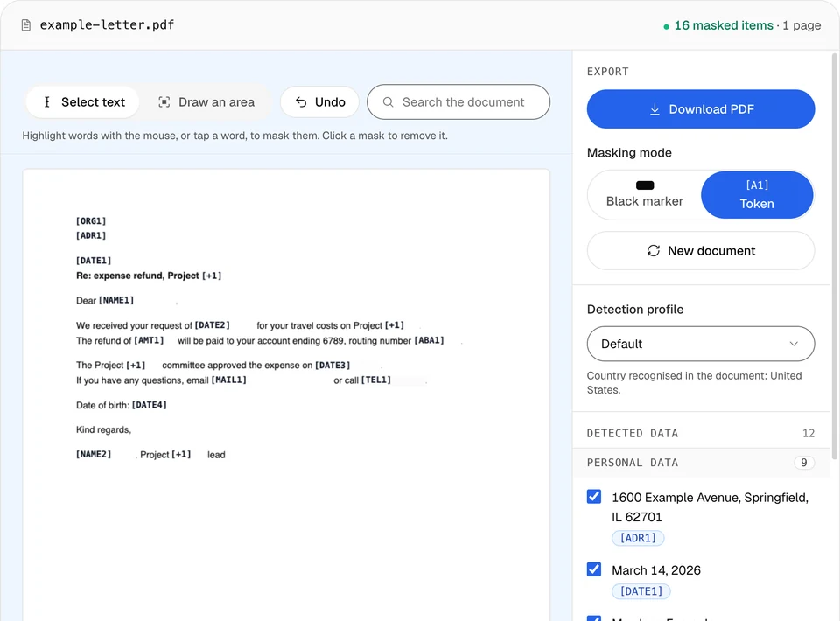Click the file icon beside example-letter.pdf
The image size is (840, 621).
tap(25, 25)
